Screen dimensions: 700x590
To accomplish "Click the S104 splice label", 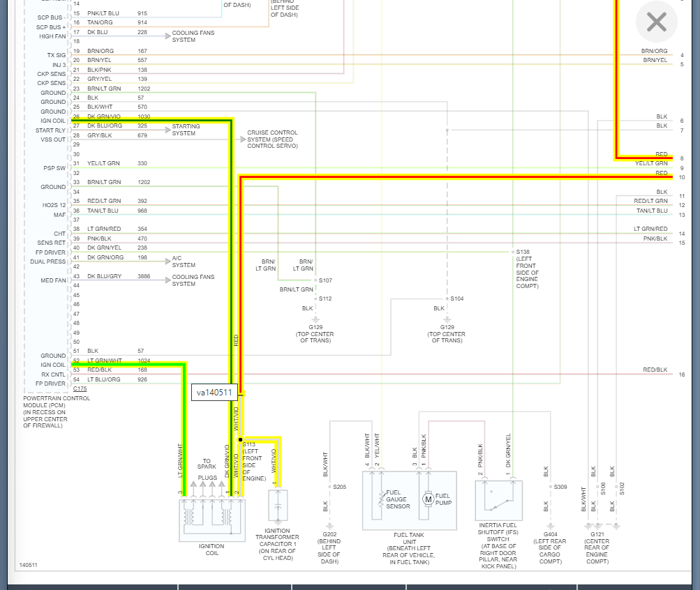I will coord(456,298).
